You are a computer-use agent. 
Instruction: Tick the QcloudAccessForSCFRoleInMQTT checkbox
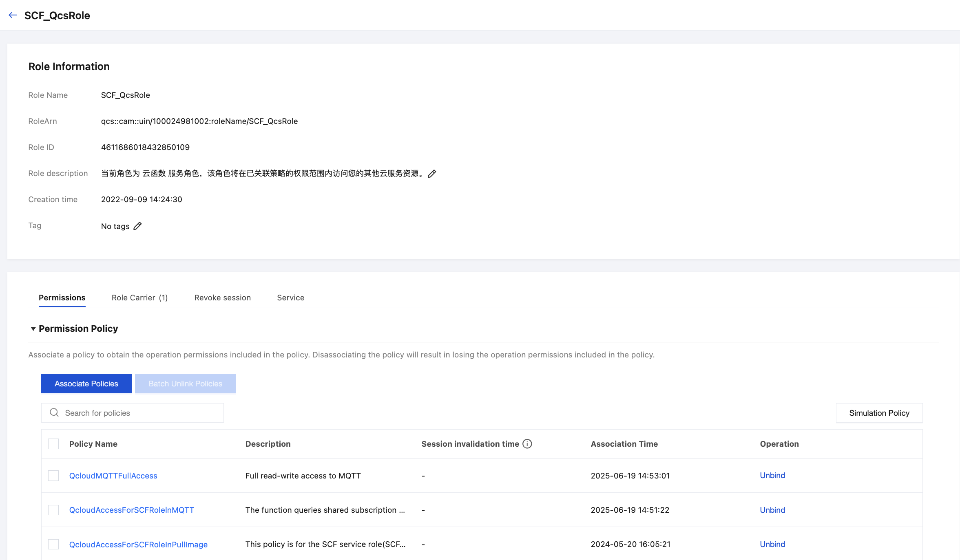pos(53,510)
